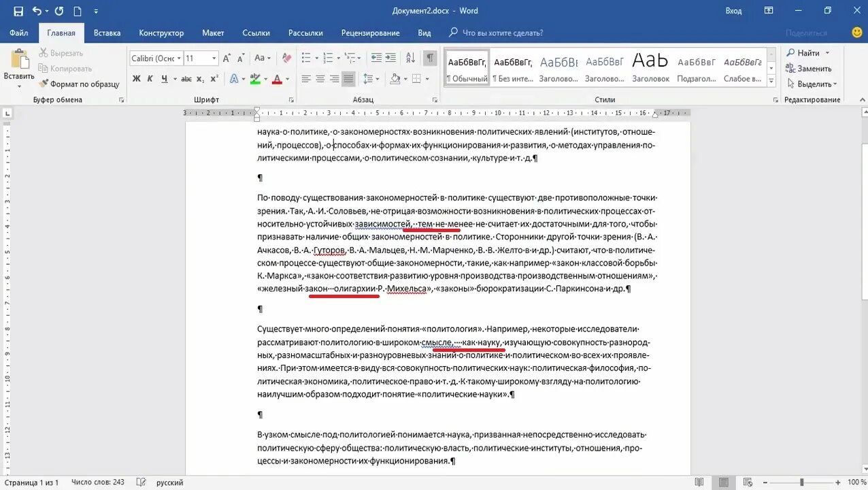Click the Redo/Repeat icon in the title bar
This screenshot has width=868, height=490.
(59, 11)
